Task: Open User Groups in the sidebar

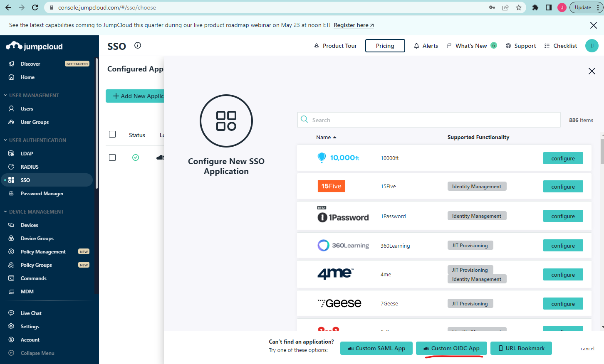Action: pyautogui.click(x=35, y=122)
